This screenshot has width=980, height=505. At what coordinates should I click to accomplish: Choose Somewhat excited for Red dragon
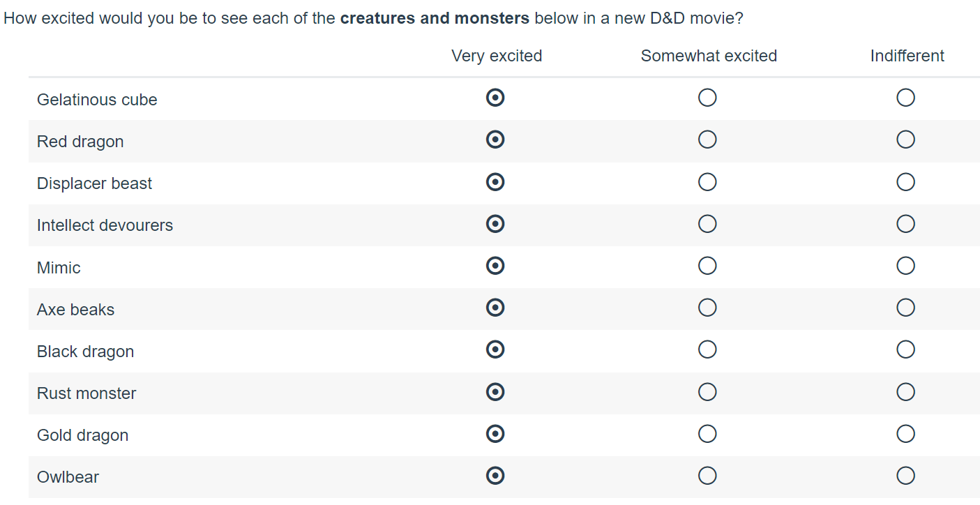click(x=707, y=140)
